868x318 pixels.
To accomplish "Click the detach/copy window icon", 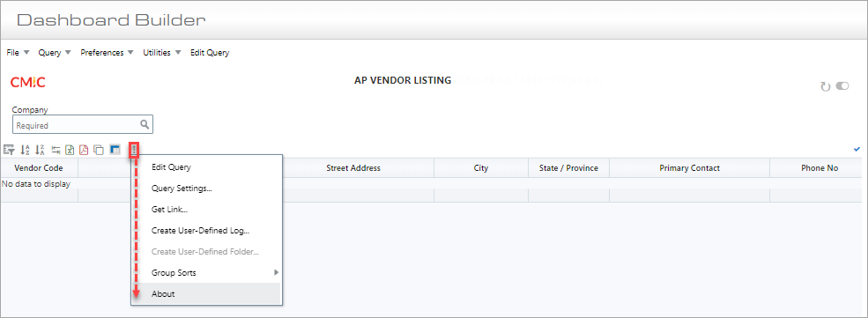I will [99, 150].
